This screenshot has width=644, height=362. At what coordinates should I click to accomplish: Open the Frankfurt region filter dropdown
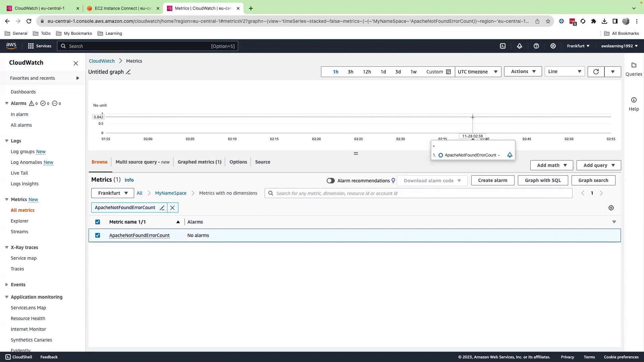(x=112, y=193)
